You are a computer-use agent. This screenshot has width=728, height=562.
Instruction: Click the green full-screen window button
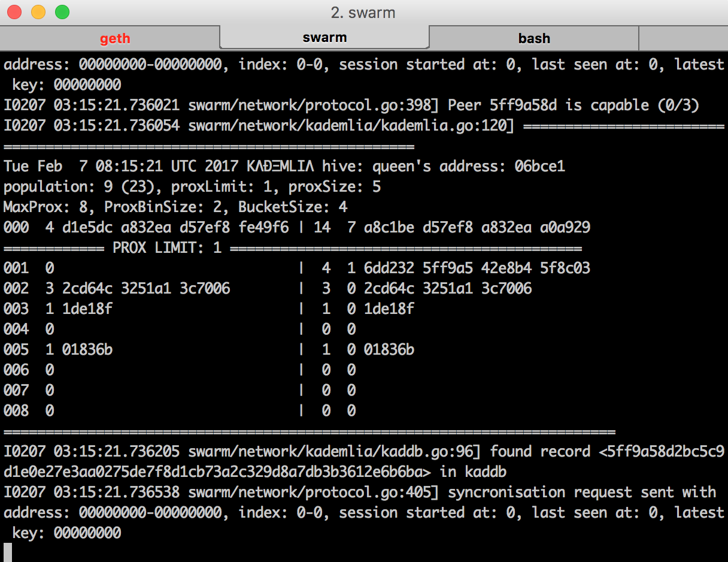(62, 12)
